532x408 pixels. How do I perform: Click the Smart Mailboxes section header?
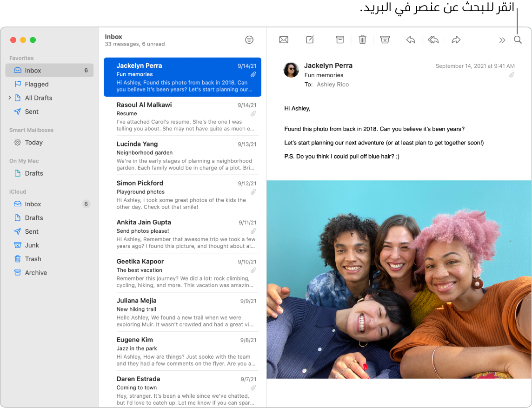31,130
